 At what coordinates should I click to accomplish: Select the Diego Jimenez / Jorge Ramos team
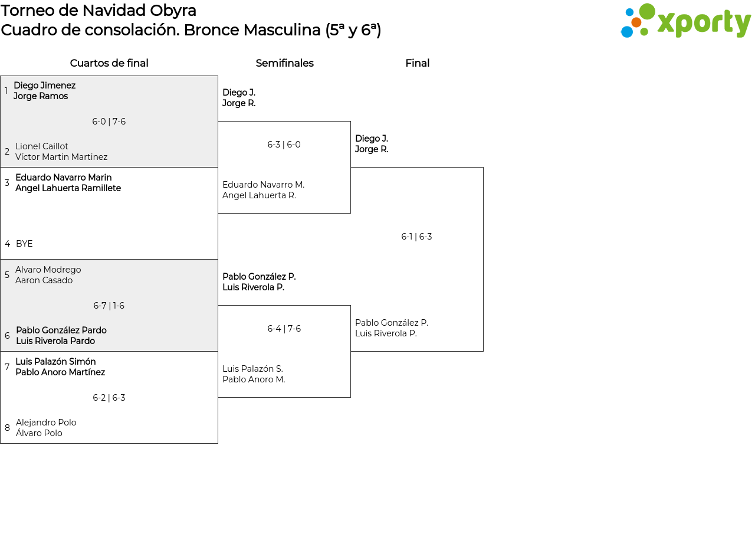pos(44,91)
